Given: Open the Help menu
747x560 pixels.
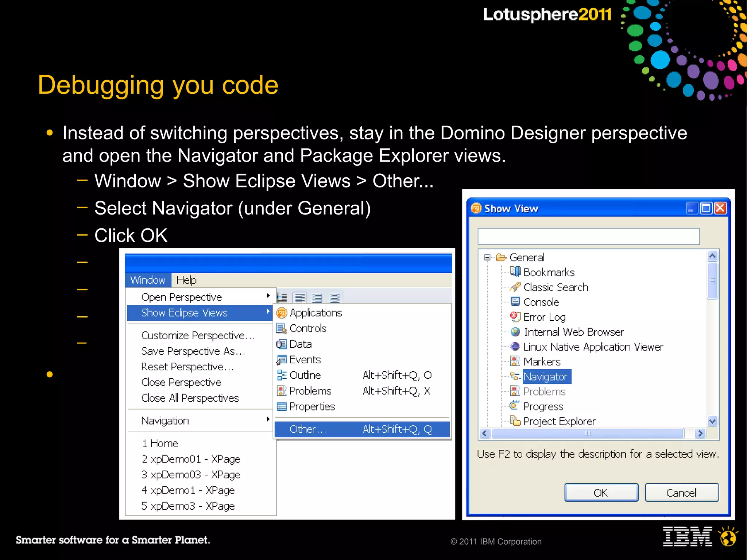Looking at the screenshot, I should click(186, 280).
